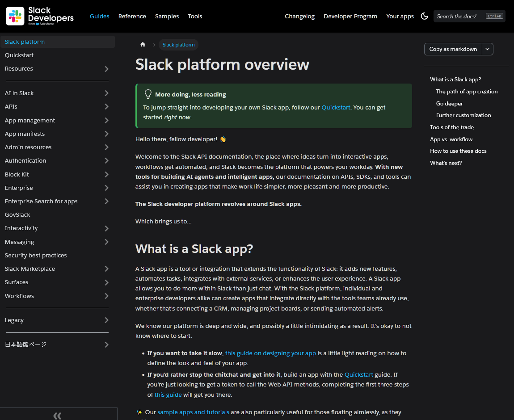Open the Copy as markdown dropdown arrow

pyautogui.click(x=487, y=49)
